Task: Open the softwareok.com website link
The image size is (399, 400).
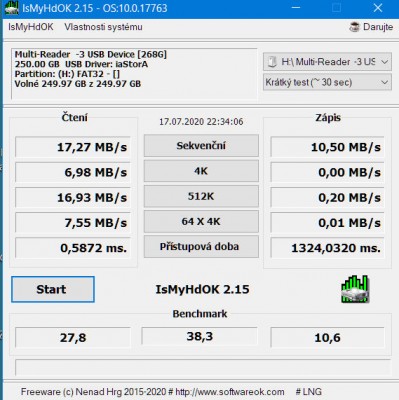Action: tap(230, 392)
